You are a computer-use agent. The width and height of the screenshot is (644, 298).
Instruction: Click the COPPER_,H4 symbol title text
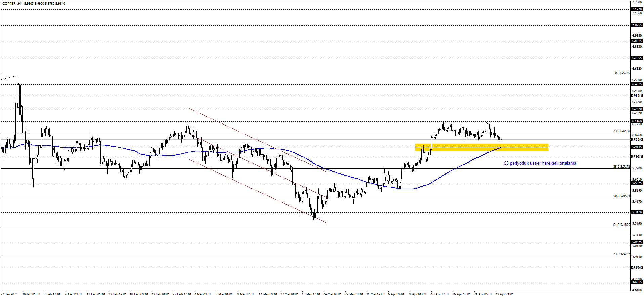12,4
